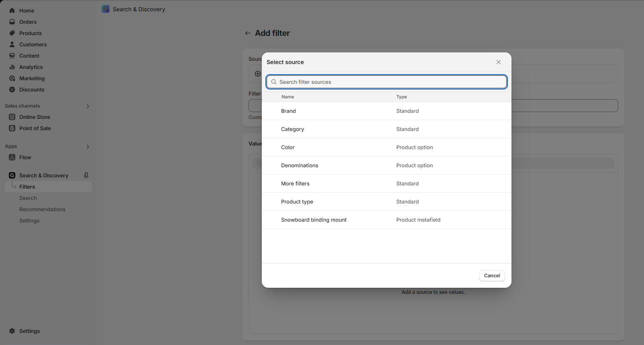Click the Home icon in sidebar
The image size is (644, 345).
click(x=12, y=10)
